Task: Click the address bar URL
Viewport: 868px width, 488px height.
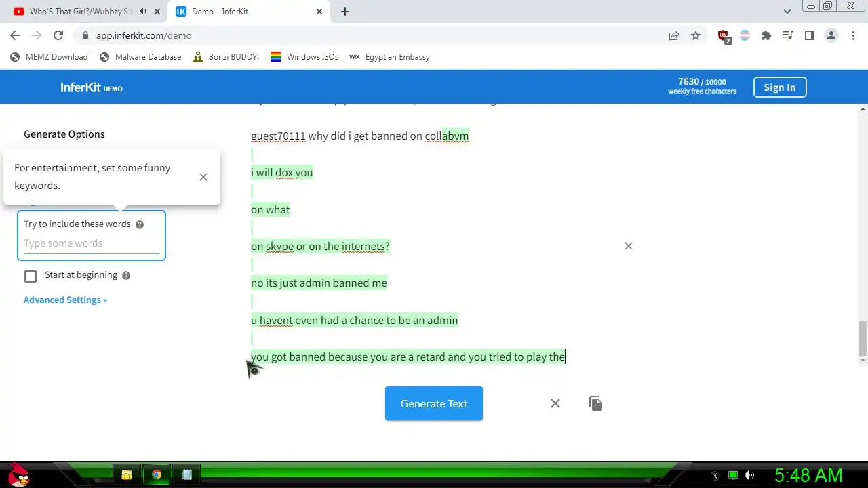Action: 144,35
